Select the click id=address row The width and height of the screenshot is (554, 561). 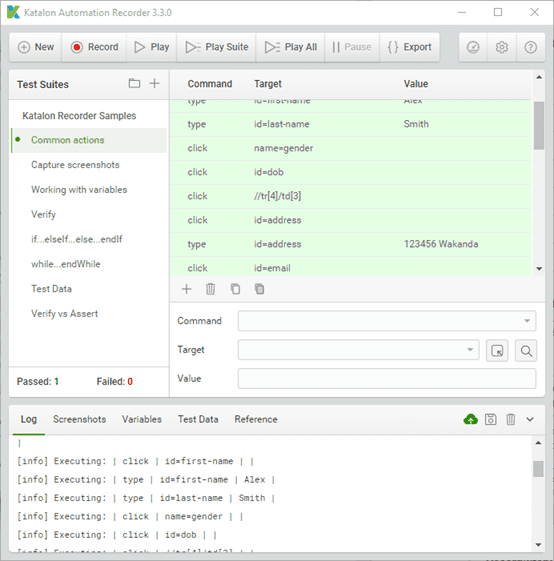click(x=351, y=220)
